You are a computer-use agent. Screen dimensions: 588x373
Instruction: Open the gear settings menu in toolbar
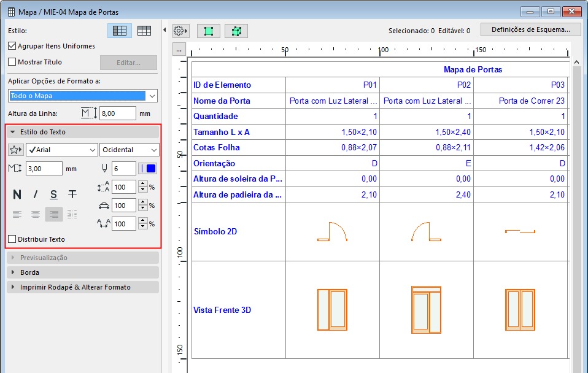click(x=180, y=30)
